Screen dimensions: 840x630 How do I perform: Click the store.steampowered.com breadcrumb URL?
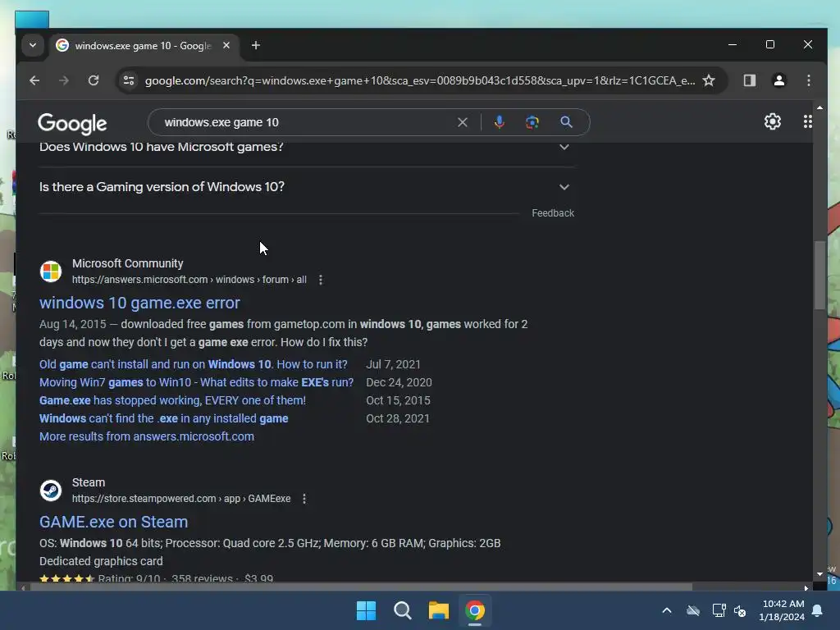181,499
